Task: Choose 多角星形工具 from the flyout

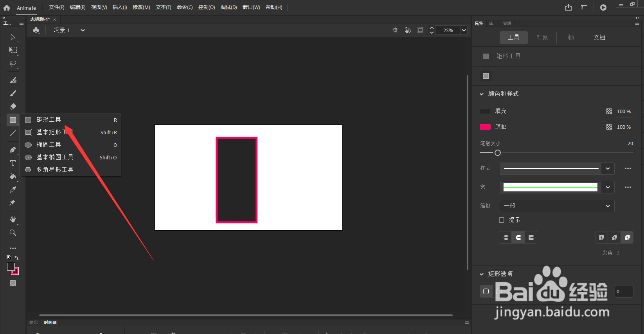Action: click(70, 170)
